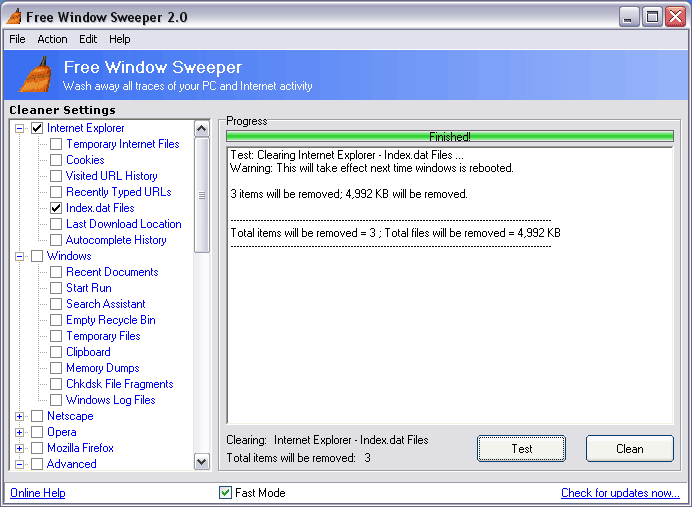Uncheck the Index.dat Files checkbox
The width and height of the screenshot is (692, 507).
tap(56, 208)
